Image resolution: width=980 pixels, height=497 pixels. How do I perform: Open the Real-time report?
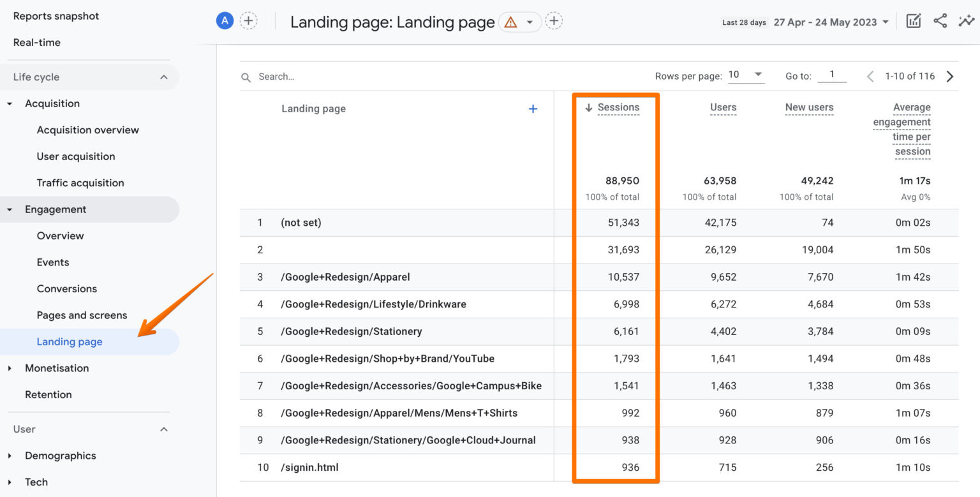[x=36, y=42]
